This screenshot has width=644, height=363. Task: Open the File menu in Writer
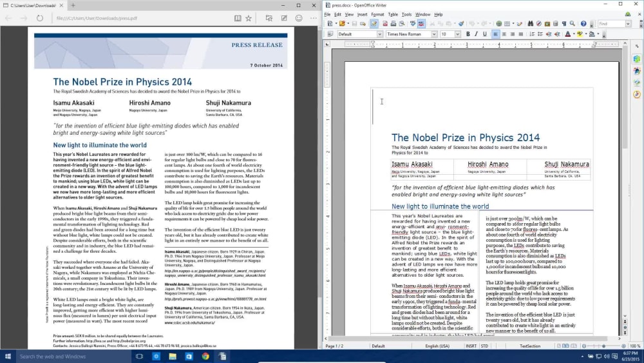pyautogui.click(x=327, y=14)
